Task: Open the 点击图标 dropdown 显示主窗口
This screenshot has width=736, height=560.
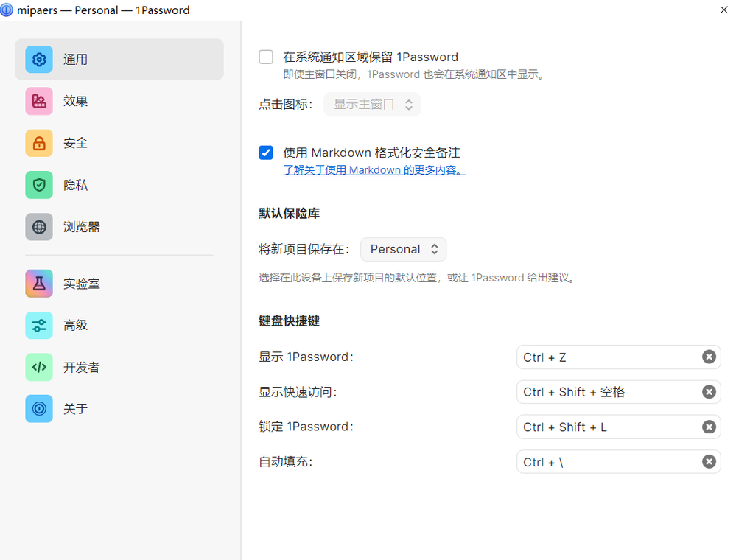Action: click(x=372, y=104)
